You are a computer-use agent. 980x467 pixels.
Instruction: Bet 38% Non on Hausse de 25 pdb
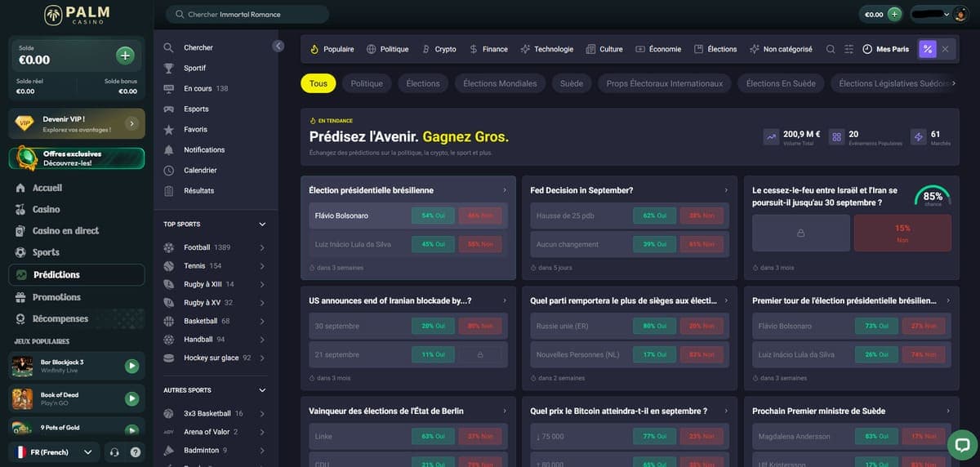[x=701, y=216]
